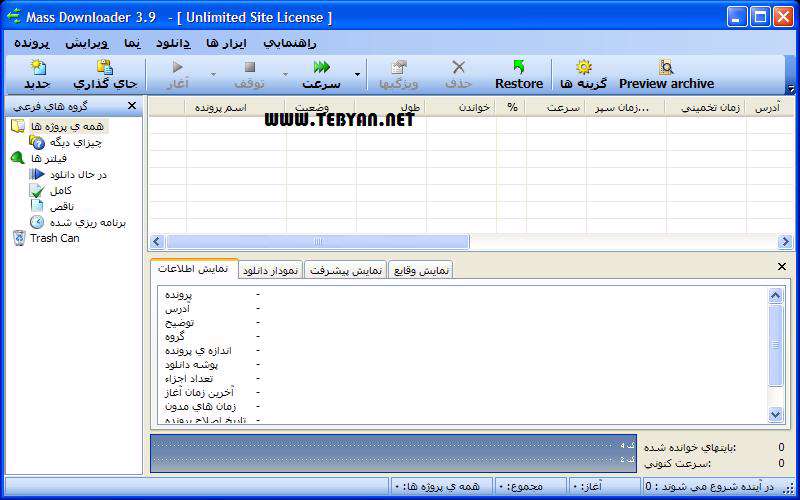Sort by سرعت column header
Image resolution: width=800 pixels, height=500 pixels.
tap(556, 107)
